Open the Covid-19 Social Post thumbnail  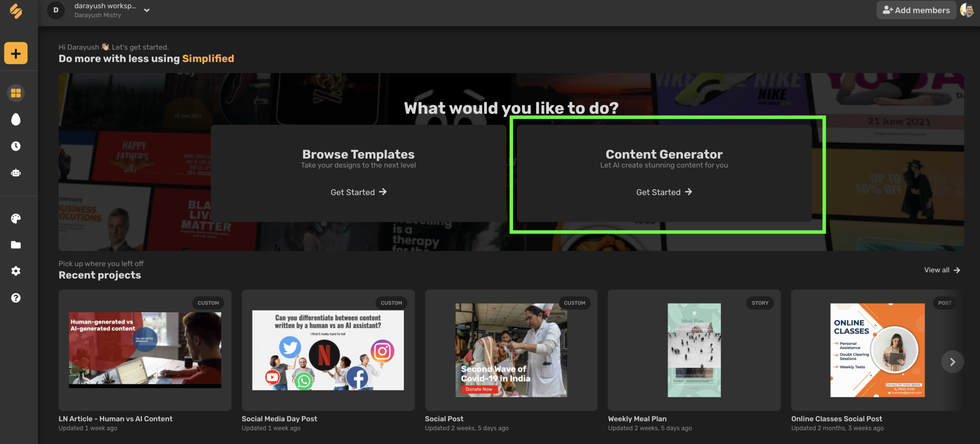[511, 350]
